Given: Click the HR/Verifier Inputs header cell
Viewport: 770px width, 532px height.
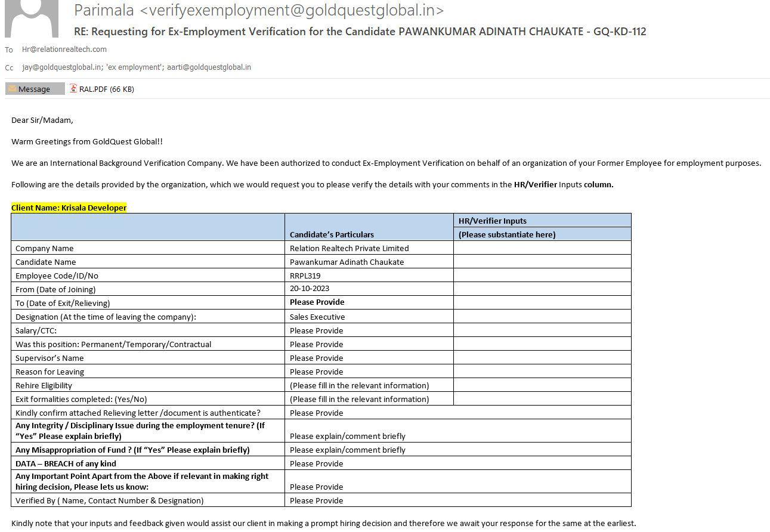Looking at the screenshot, I should click(542, 221).
